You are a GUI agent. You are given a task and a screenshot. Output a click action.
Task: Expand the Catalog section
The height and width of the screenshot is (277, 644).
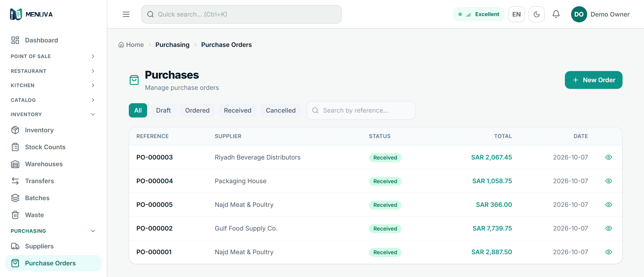53,100
